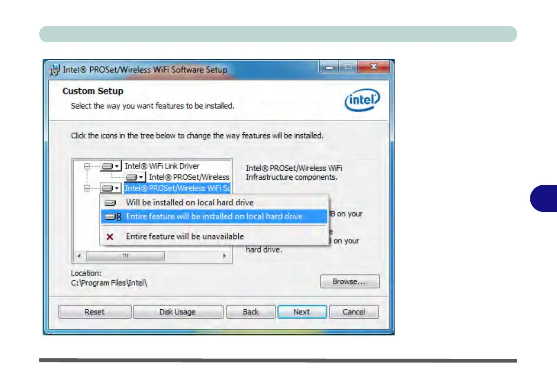Click Next to continue setup
Screen dimensions: 557x392
click(302, 312)
